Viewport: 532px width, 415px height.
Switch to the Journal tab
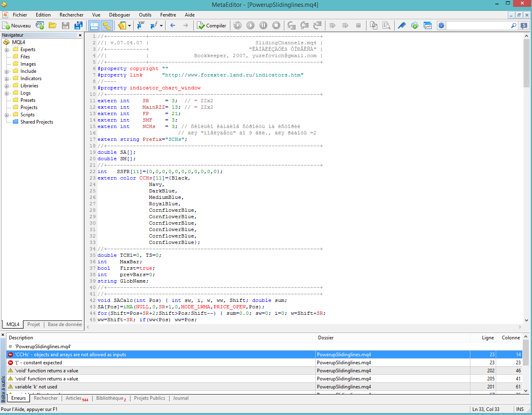(180, 398)
